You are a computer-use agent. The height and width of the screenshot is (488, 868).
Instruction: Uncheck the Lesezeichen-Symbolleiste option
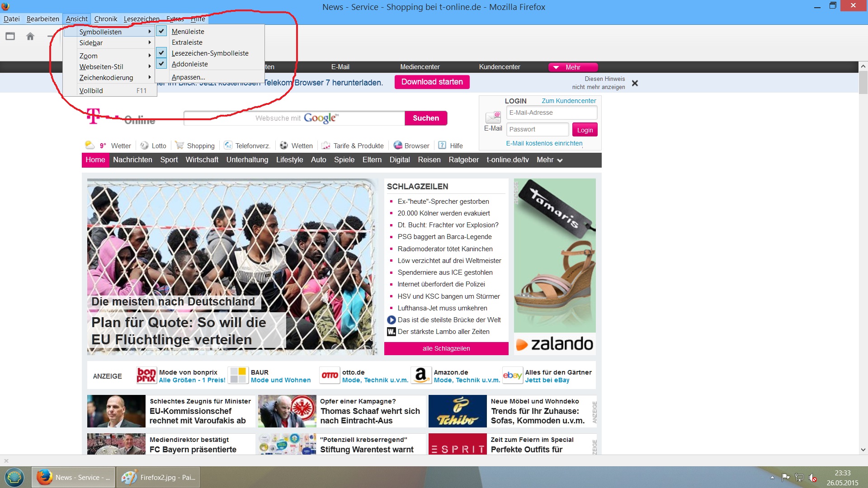161,53
